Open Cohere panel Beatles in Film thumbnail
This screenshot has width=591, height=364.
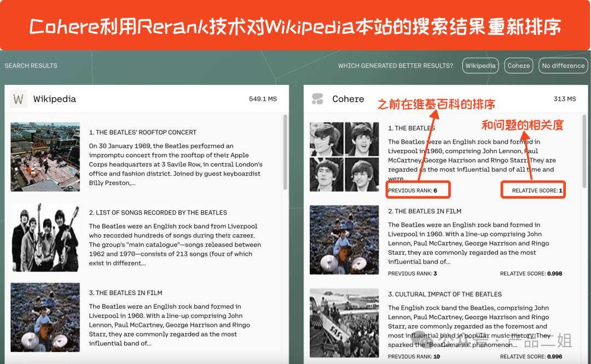click(x=344, y=240)
